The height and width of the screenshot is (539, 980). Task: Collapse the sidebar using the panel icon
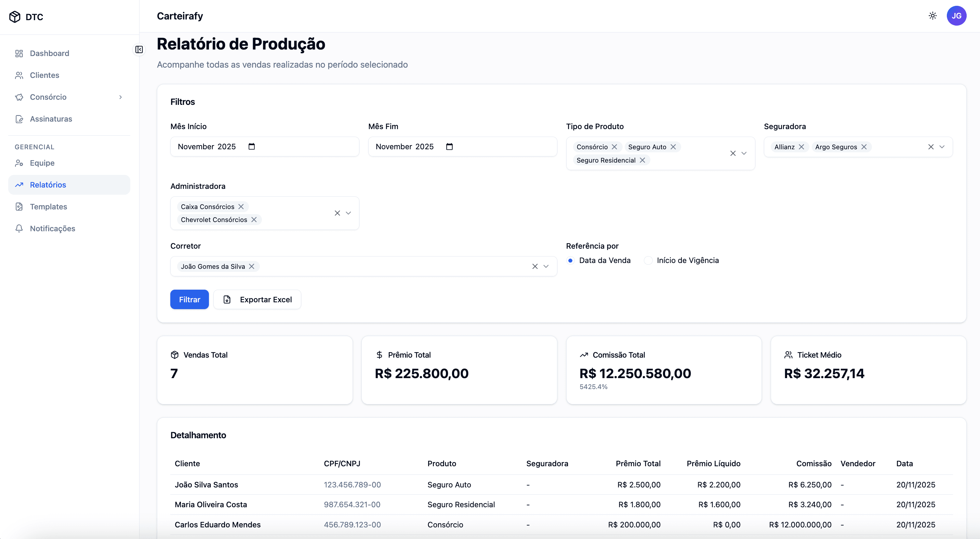point(139,50)
